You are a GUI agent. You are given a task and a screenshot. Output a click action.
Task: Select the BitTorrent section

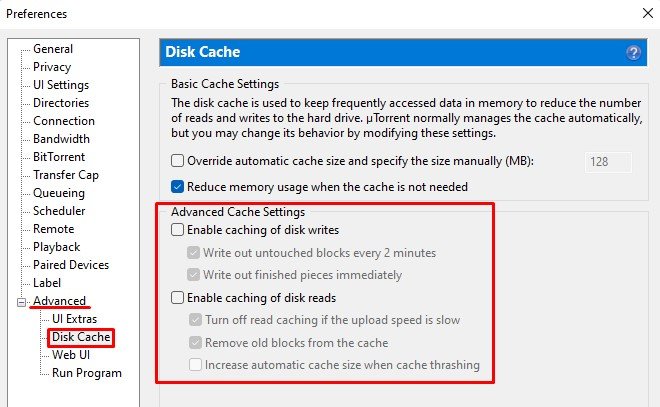(59, 157)
